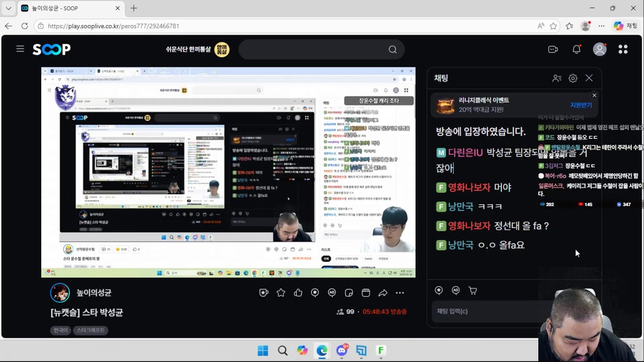Open the shopping cart icon in chat
Image resolution: width=644 pixels, height=362 pixels.
coord(472,291)
